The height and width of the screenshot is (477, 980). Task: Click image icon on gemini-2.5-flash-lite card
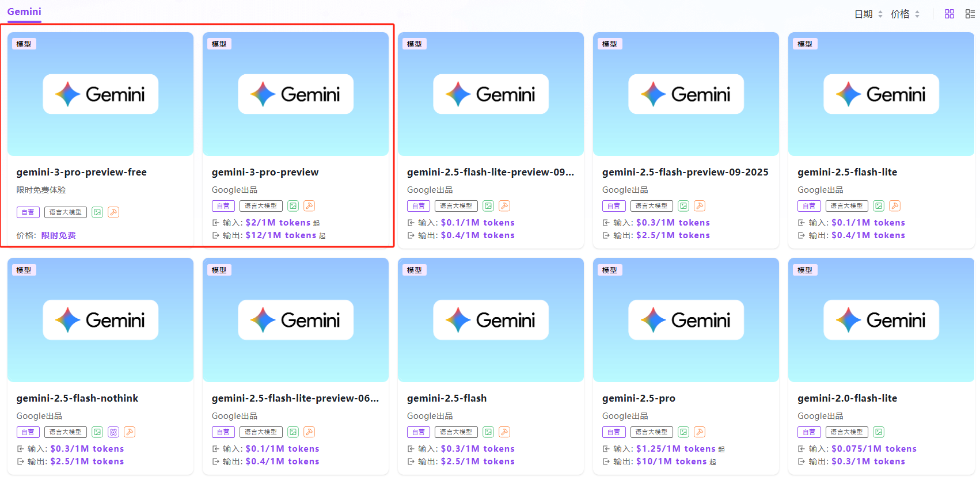point(879,206)
